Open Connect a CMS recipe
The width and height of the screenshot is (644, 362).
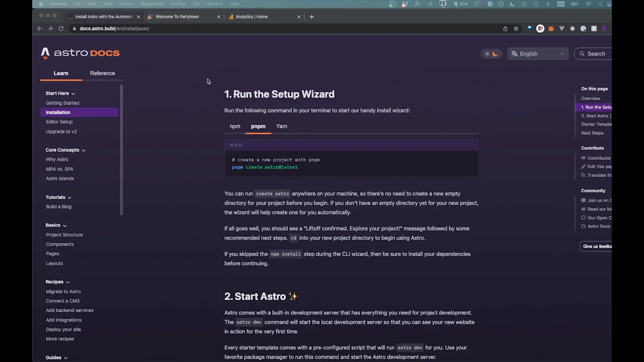point(62,301)
